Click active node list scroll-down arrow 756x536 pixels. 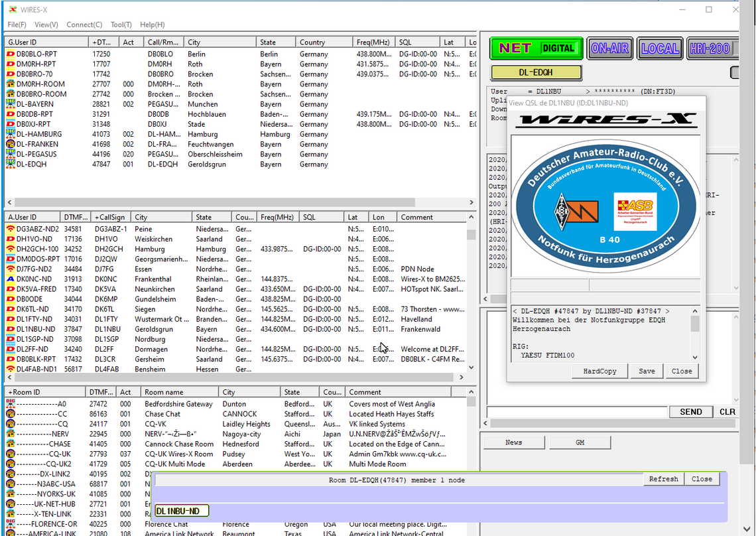(x=471, y=367)
